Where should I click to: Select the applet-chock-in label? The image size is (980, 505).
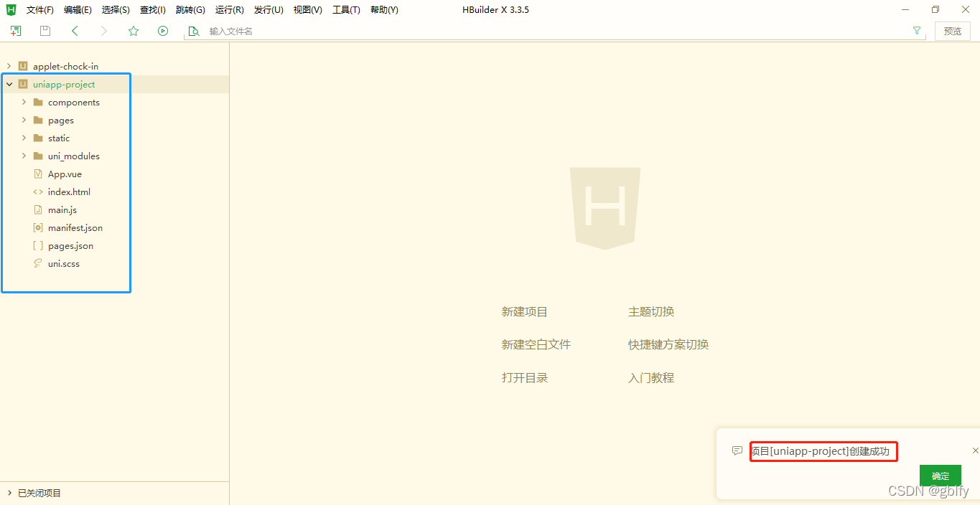[x=65, y=66]
